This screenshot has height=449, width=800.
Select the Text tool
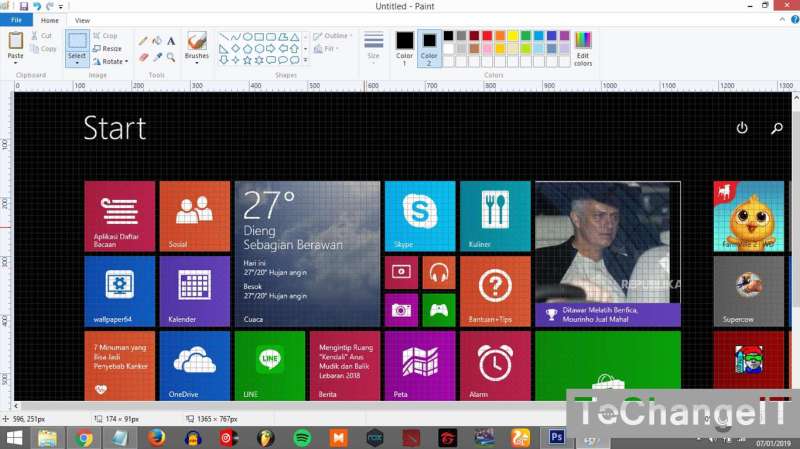(x=171, y=41)
